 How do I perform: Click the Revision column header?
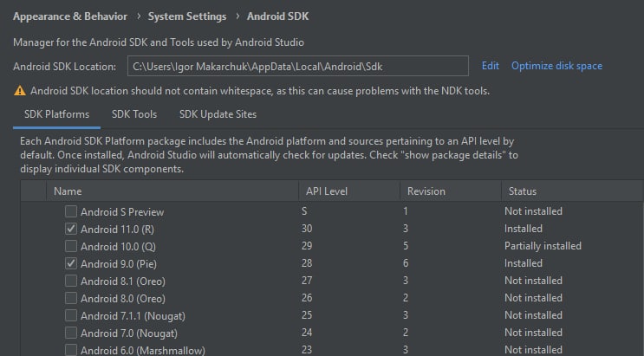tap(426, 191)
